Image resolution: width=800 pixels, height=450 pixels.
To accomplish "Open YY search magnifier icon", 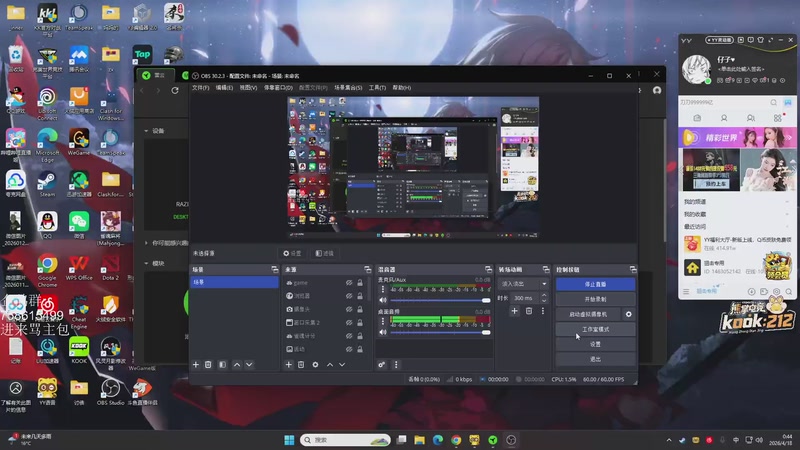I will click(773, 103).
